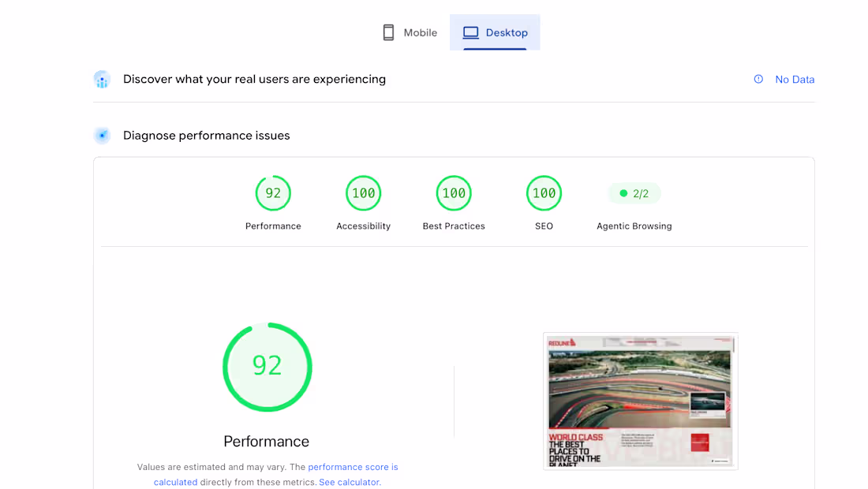
Task: Click the page screenshot thumbnail
Action: (641, 401)
